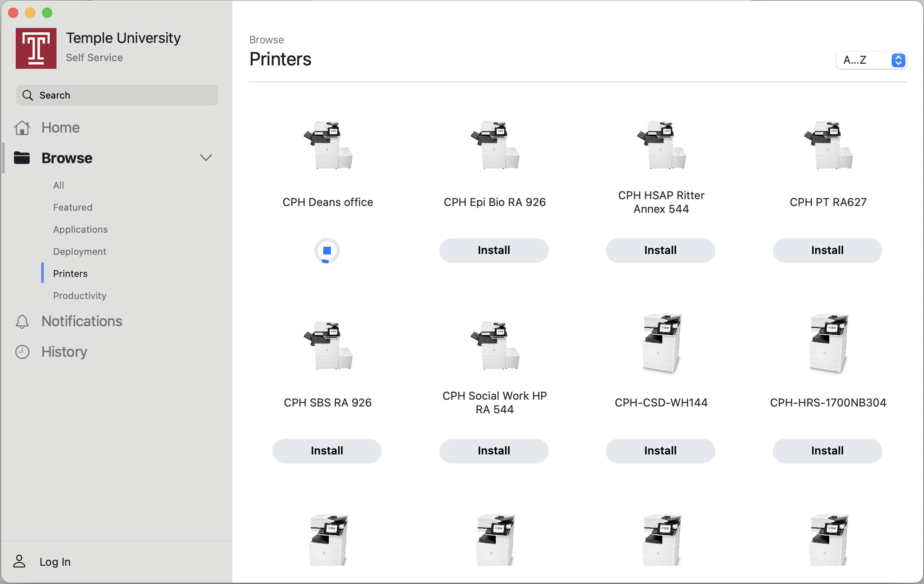Open the CPH Social Work HP printer image
The width and height of the screenshot is (924, 584).
(x=495, y=345)
